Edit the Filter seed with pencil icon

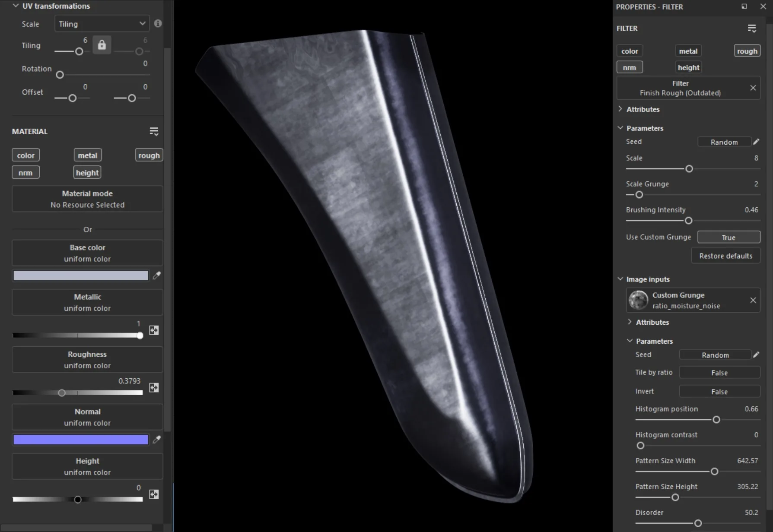(x=756, y=142)
